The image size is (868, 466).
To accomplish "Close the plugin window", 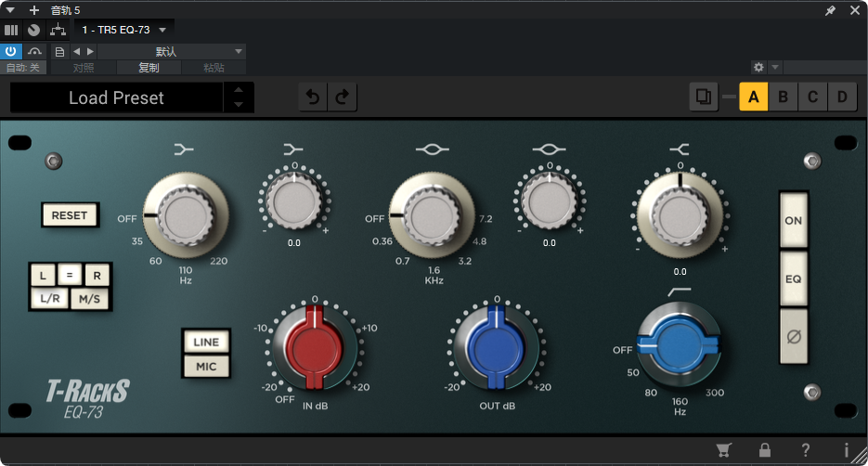I will click(855, 10).
